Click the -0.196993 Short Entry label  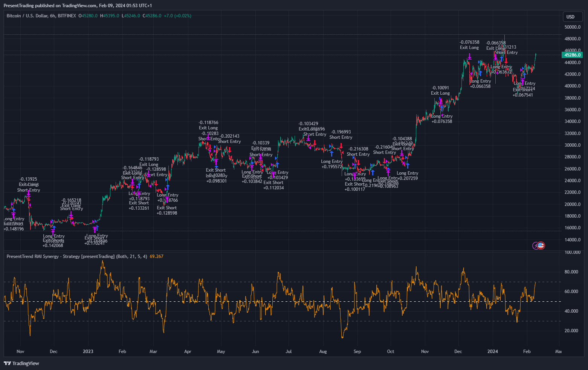341,132
